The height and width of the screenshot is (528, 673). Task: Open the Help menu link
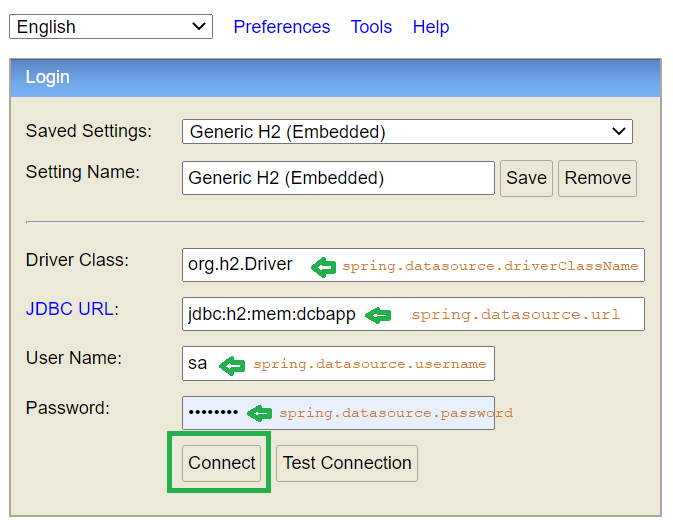click(x=431, y=27)
